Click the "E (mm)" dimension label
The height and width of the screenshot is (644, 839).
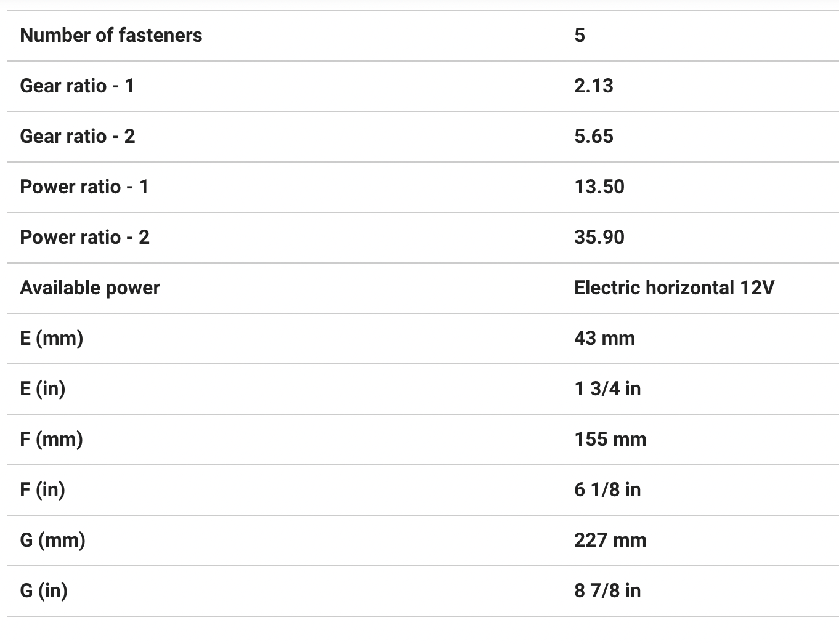(52, 339)
